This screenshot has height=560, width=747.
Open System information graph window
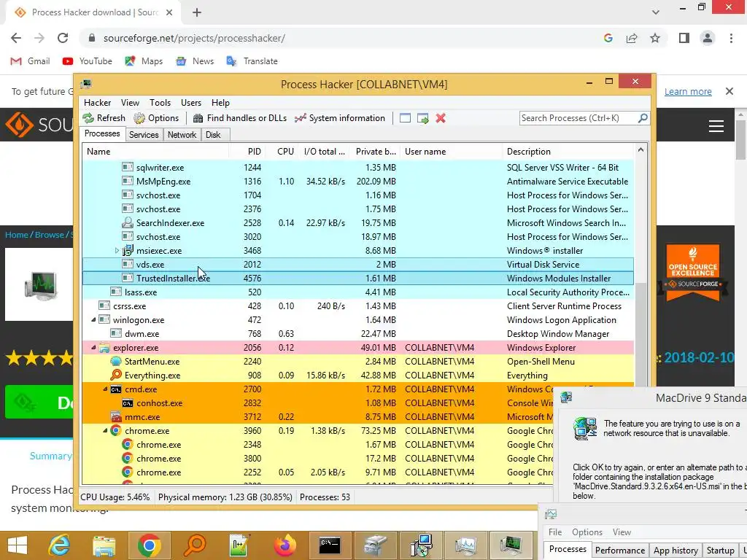click(x=340, y=118)
